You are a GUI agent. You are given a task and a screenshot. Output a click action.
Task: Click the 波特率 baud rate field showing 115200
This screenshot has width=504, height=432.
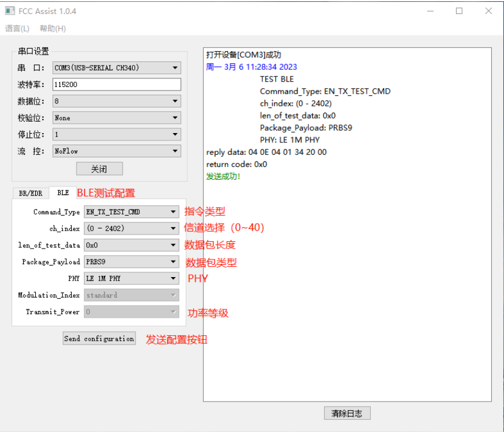click(x=117, y=84)
